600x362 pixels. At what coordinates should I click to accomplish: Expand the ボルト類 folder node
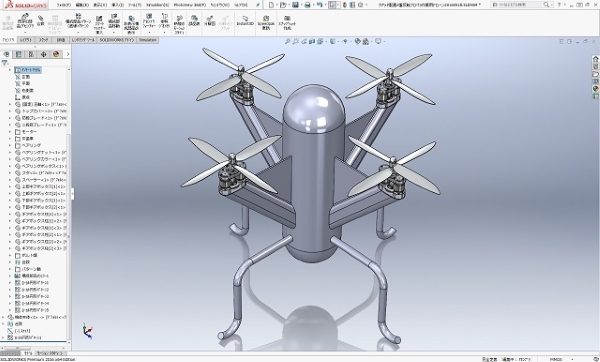[x=10, y=255]
